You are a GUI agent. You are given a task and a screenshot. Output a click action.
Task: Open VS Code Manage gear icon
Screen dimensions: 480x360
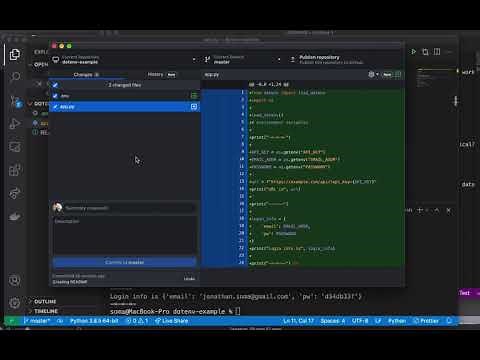click(15, 303)
